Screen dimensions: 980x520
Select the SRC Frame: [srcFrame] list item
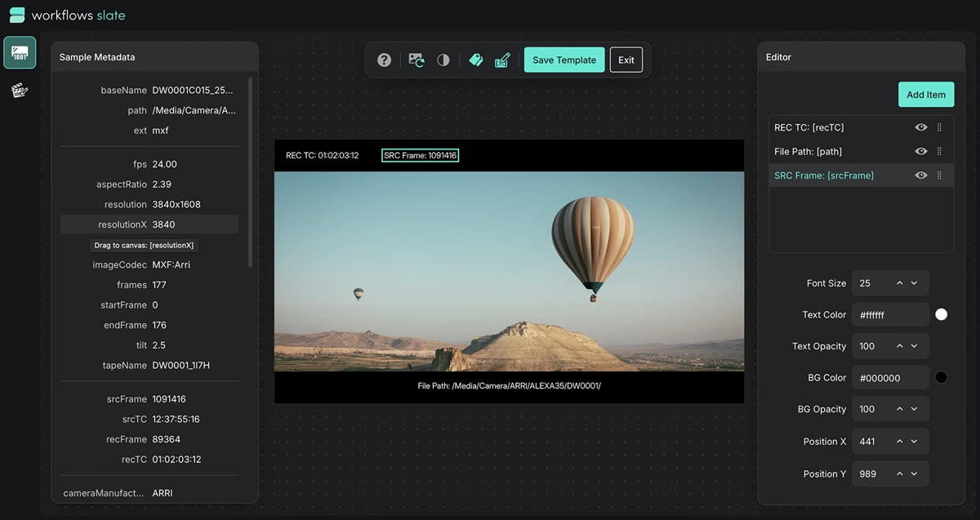(x=862, y=176)
